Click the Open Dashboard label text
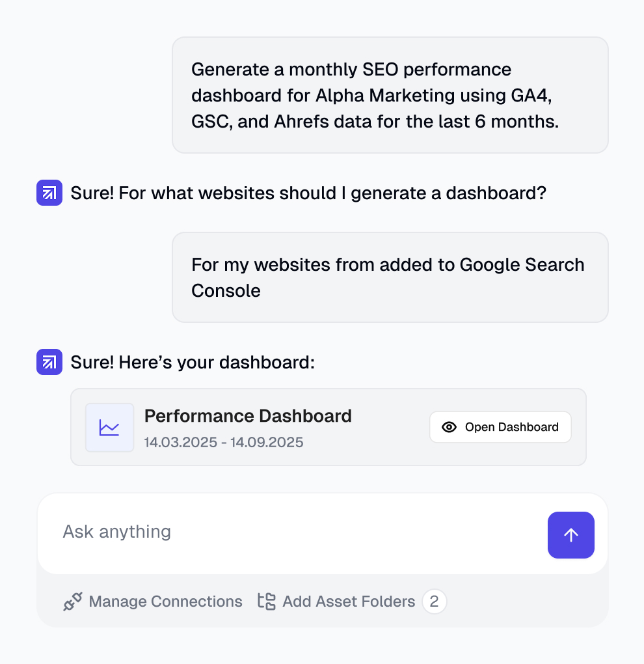Screen dimensions: 644x664 pos(511,427)
